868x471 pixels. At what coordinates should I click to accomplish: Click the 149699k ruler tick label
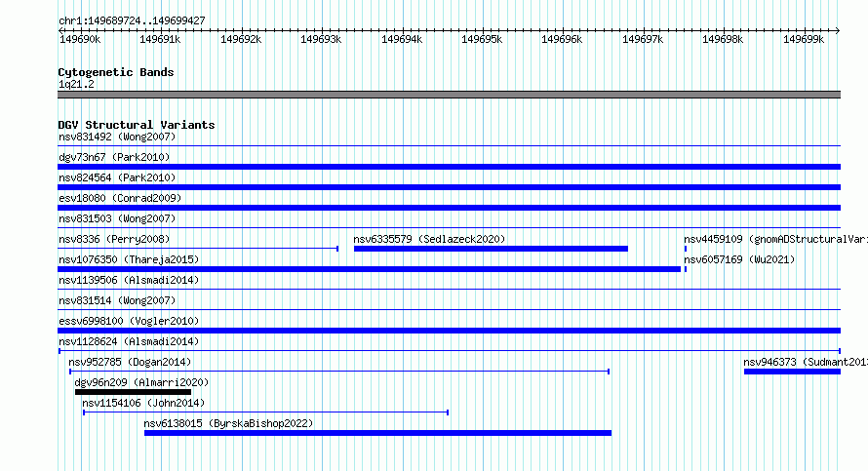pyautogui.click(x=804, y=39)
